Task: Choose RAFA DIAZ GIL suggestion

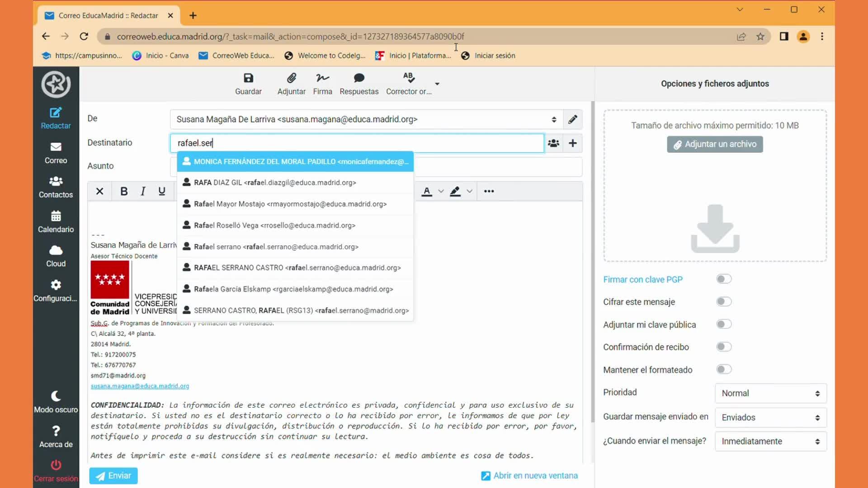Action: 275,183
